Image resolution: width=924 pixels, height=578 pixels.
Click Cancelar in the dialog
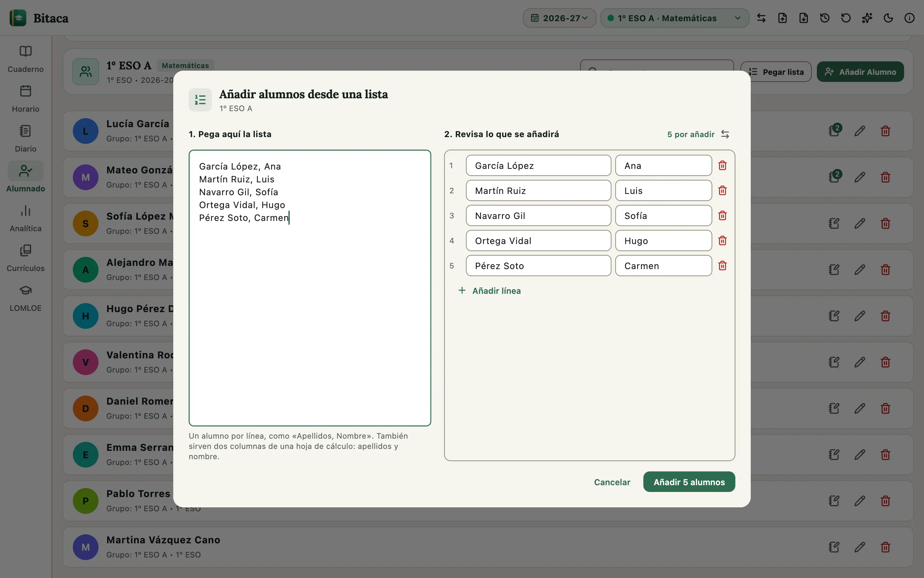click(x=612, y=482)
